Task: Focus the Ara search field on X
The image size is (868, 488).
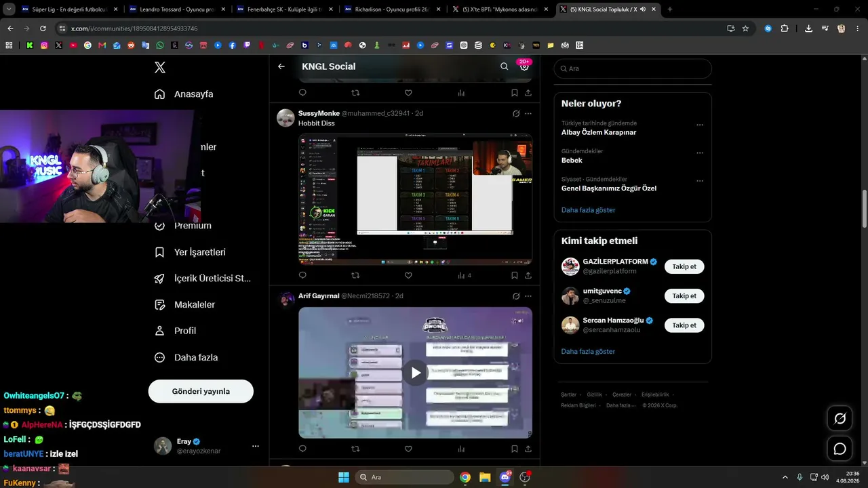Action: [x=633, y=68]
